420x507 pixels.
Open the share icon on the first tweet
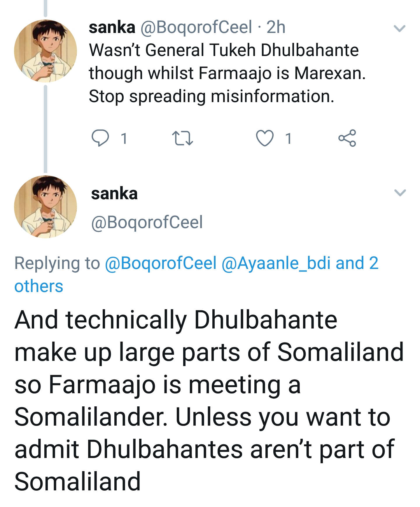(x=347, y=138)
